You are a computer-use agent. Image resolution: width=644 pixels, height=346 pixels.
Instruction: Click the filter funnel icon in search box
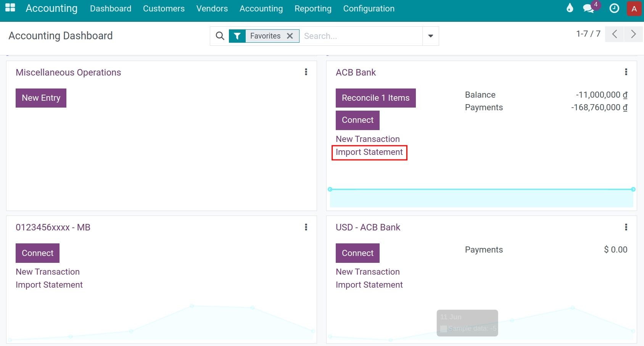pos(237,36)
